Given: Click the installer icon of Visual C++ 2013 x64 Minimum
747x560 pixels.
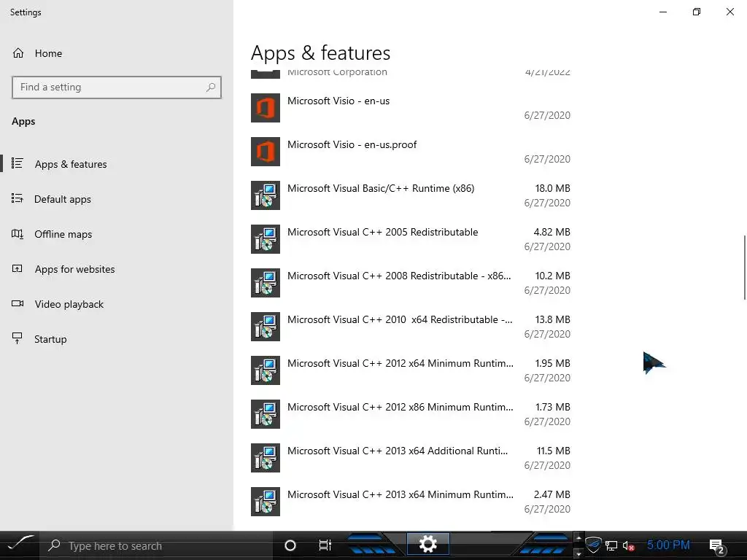Looking at the screenshot, I should [x=266, y=502].
